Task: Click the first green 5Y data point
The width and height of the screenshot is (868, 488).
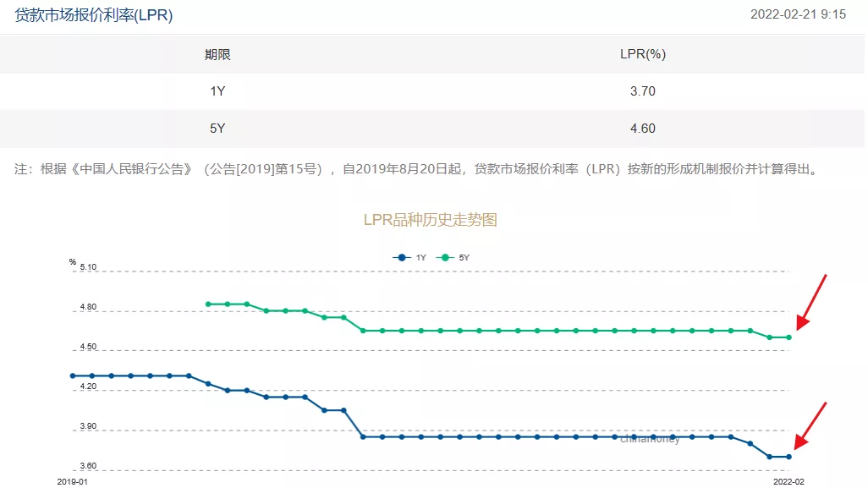Action: [208, 304]
